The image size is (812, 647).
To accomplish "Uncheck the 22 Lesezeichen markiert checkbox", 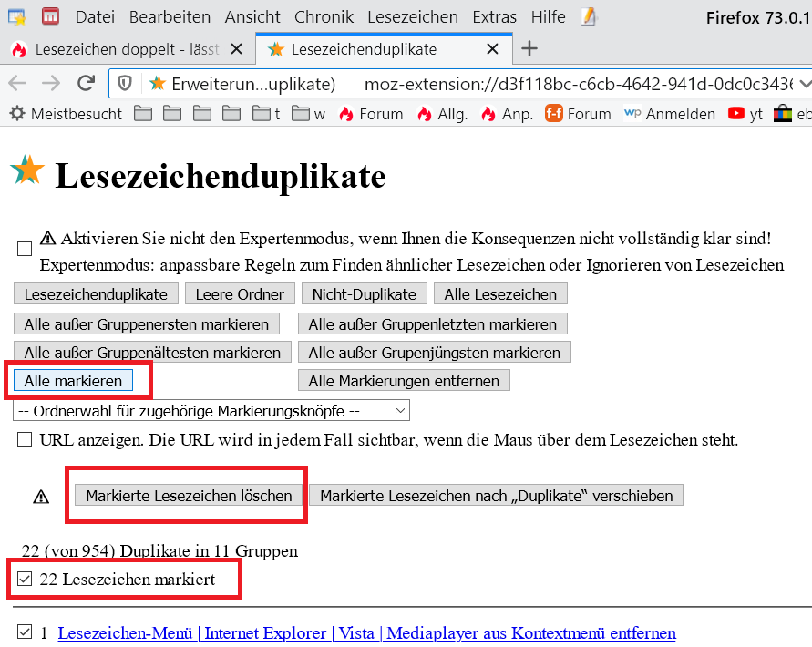I will (25, 580).
